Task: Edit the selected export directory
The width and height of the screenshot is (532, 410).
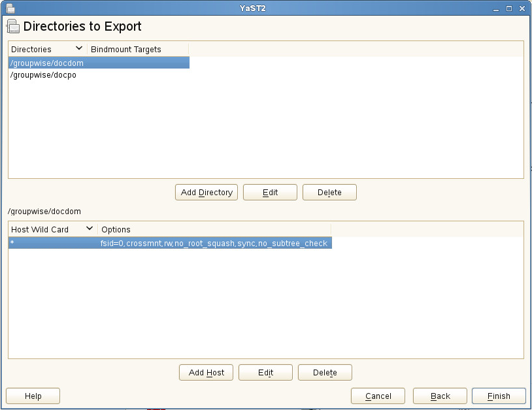Action: coord(270,193)
